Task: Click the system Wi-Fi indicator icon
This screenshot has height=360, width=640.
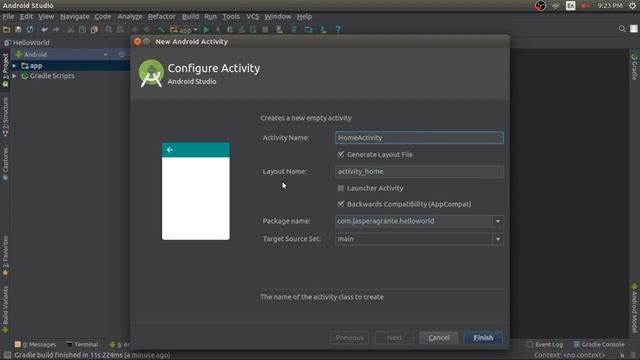Action: (x=556, y=6)
